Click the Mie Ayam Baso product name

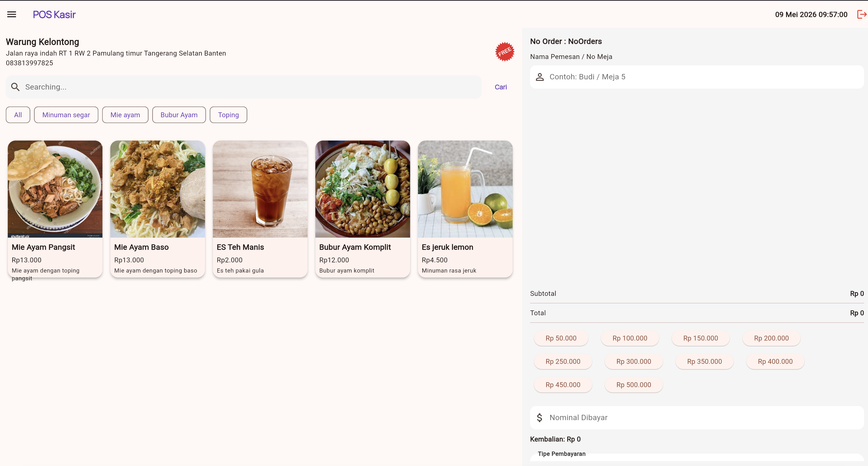tap(141, 247)
